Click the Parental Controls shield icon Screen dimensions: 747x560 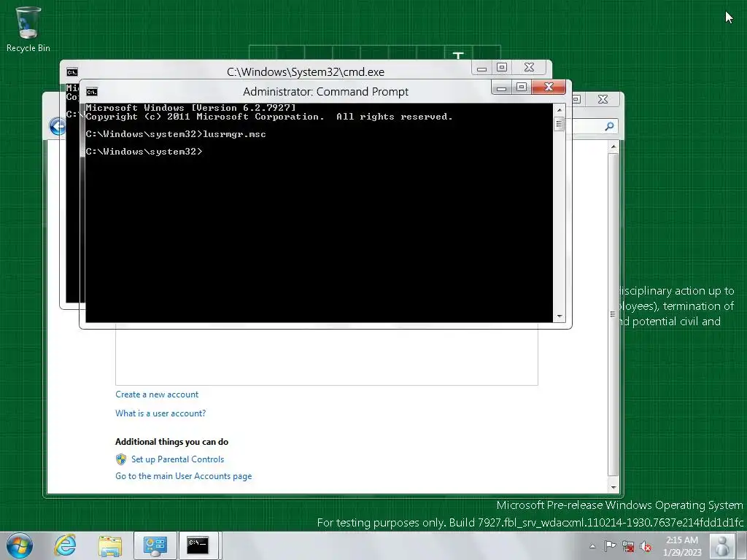(121, 459)
